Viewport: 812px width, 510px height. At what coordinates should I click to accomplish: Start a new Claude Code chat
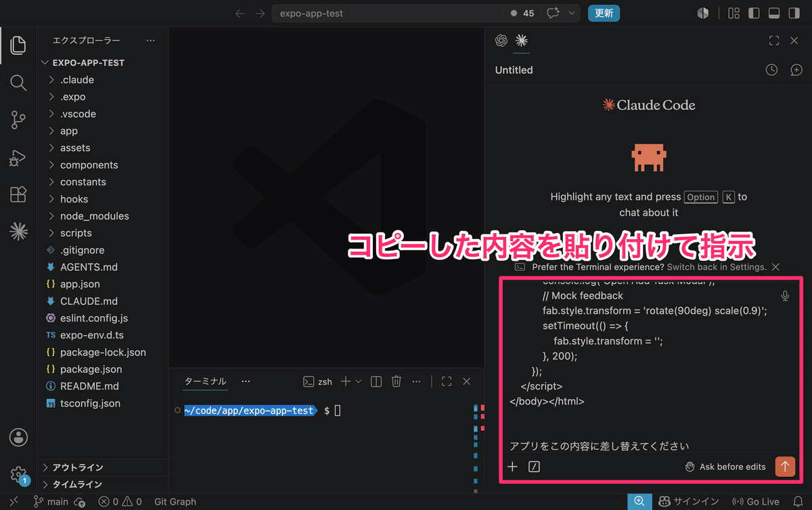click(x=796, y=70)
